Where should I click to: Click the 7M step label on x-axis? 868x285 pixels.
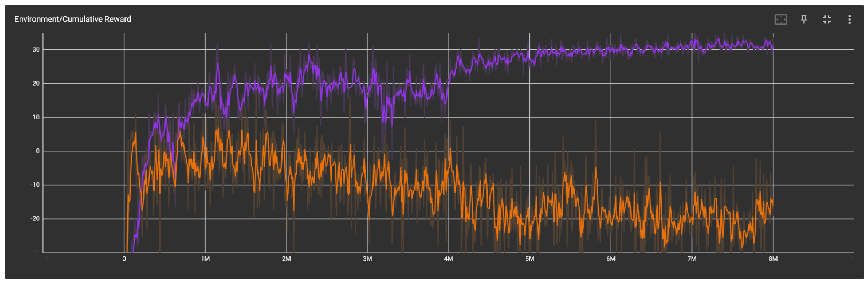pos(692,259)
